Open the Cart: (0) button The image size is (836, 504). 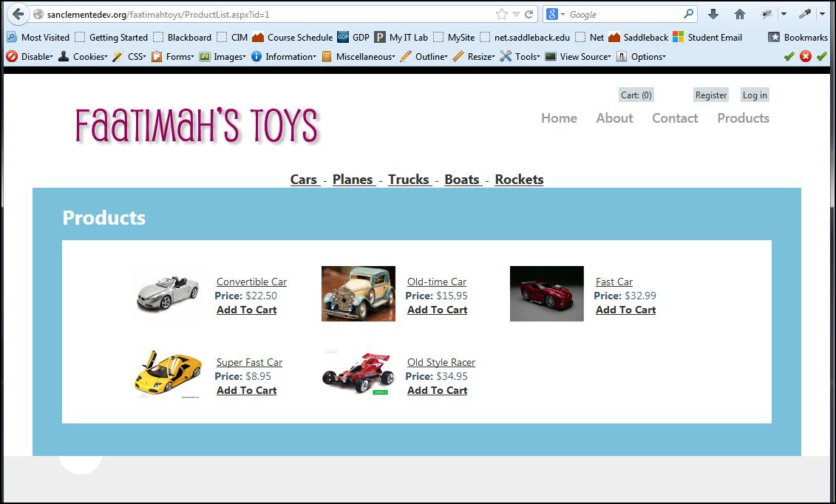pos(636,95)
